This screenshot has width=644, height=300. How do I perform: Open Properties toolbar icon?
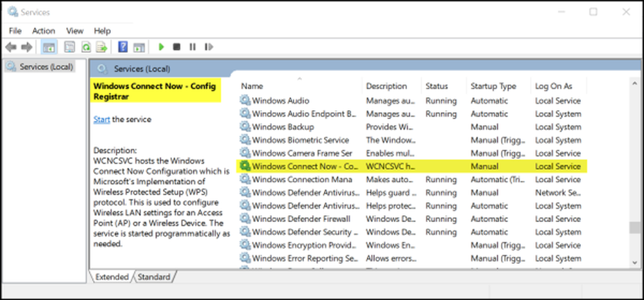[x=70, y=47]
